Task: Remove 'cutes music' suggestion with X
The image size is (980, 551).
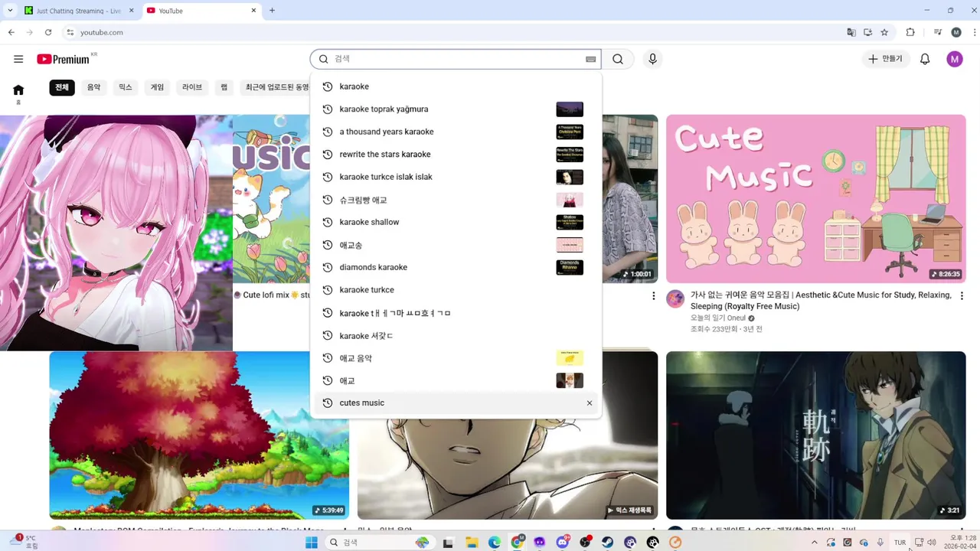Action: pos(590,403)
